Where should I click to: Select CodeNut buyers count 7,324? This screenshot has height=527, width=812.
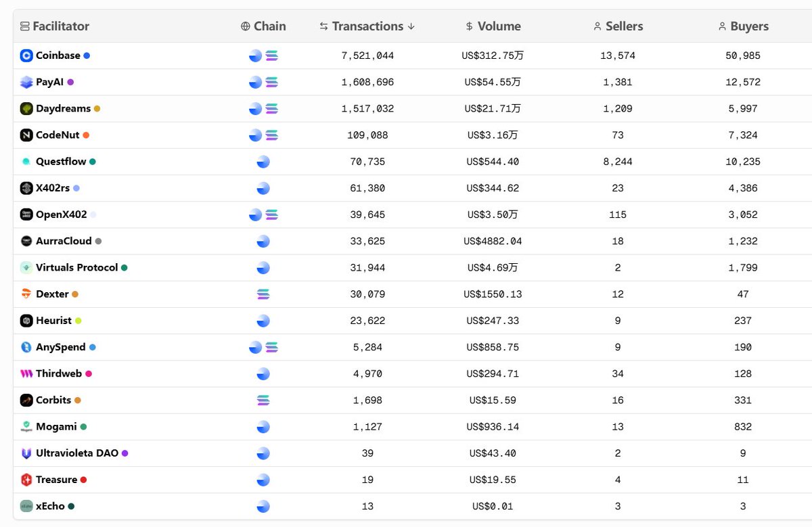coord(743,135)
